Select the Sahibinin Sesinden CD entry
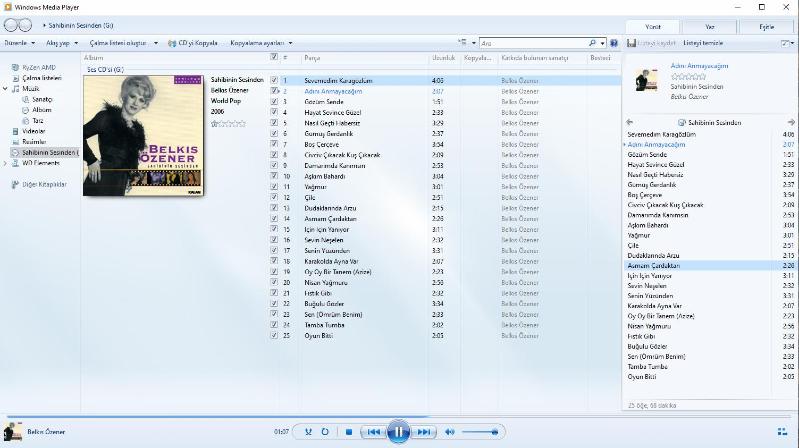Image resolution: width=799 pixels, height=448 pixels. pyautogui.click(x=45, y=152)
